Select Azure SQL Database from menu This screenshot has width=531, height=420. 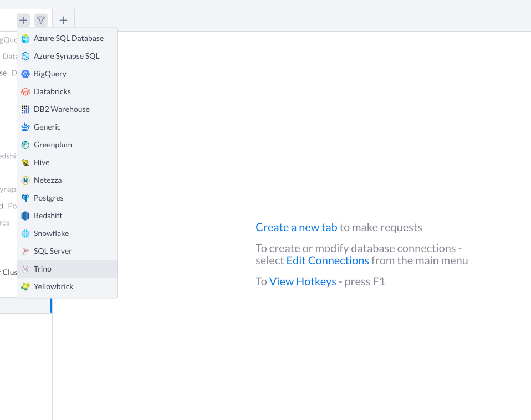coord(67,39)
